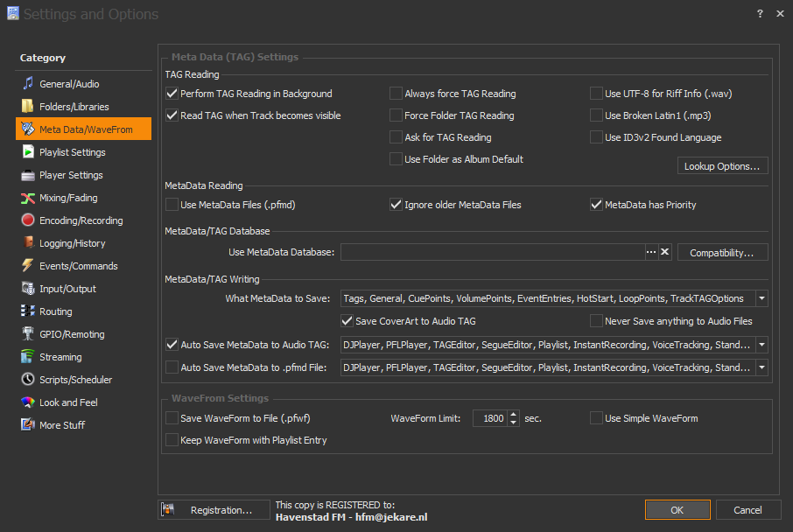The image size is (793, 532).
Task: Check Use Broken Latin1 (.mp3)
Action: pos(596,115)
